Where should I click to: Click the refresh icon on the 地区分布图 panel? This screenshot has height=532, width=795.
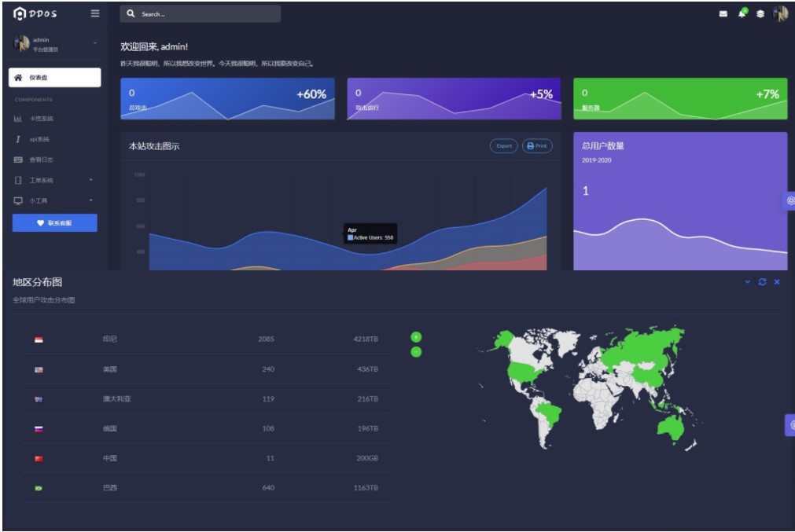[x=762, y=282]
